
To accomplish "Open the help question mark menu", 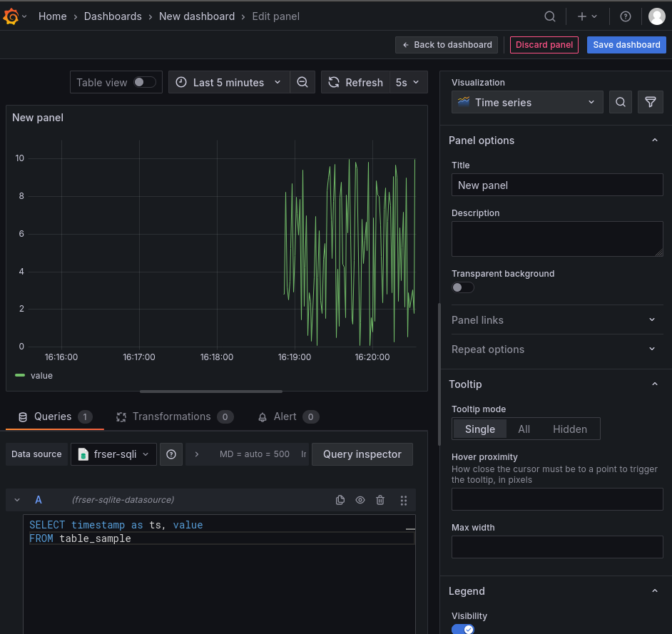I will tap(625, 16).
